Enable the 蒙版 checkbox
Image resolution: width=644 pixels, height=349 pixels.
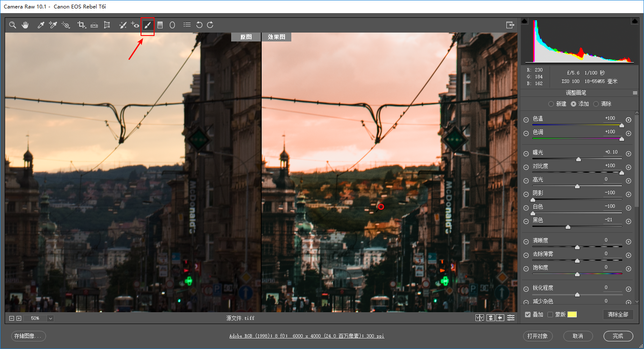coord(550,314)
